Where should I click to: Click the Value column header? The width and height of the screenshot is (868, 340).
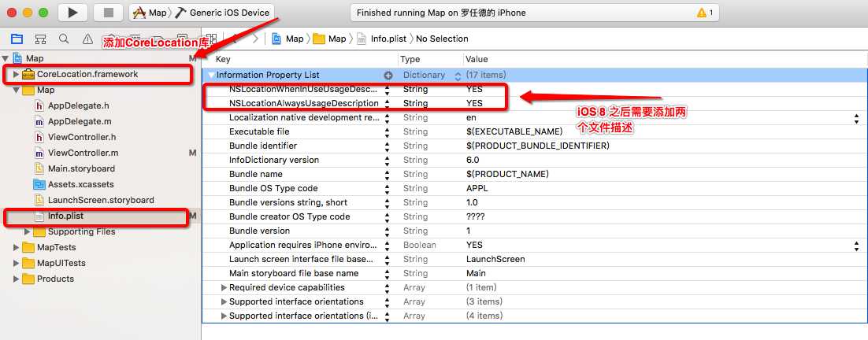click(477, 59)
